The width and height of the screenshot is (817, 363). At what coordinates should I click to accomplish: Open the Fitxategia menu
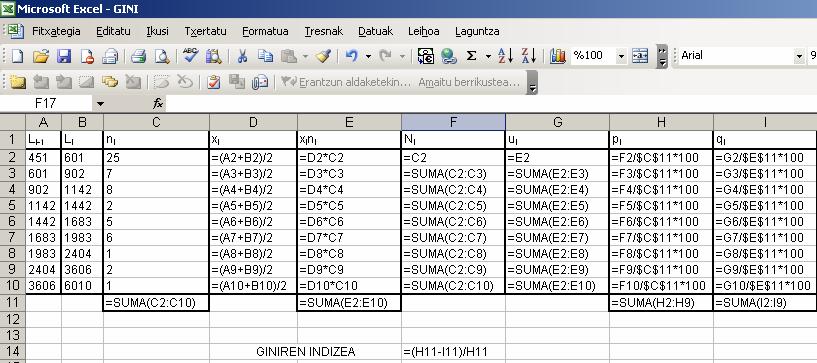(x=56, y=31)
